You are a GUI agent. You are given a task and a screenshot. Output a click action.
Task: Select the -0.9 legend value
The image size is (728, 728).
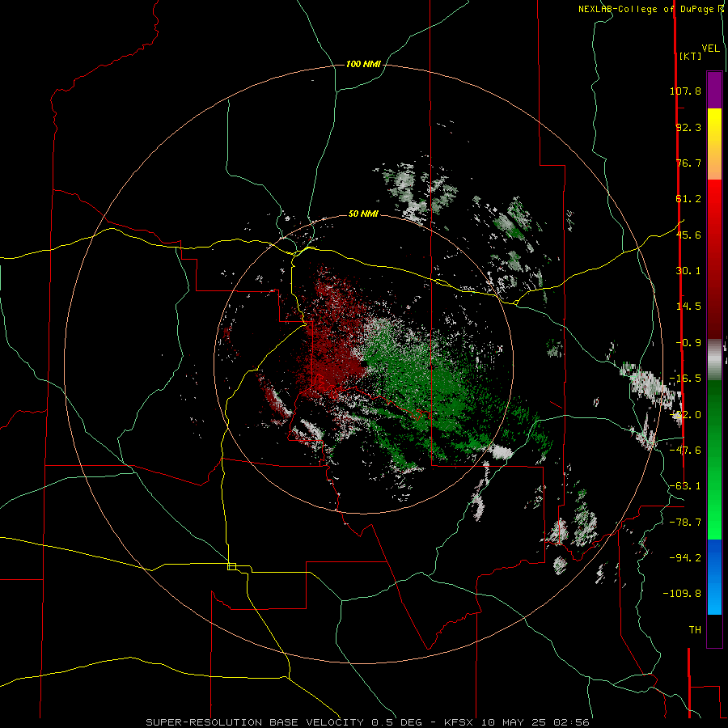688,343
